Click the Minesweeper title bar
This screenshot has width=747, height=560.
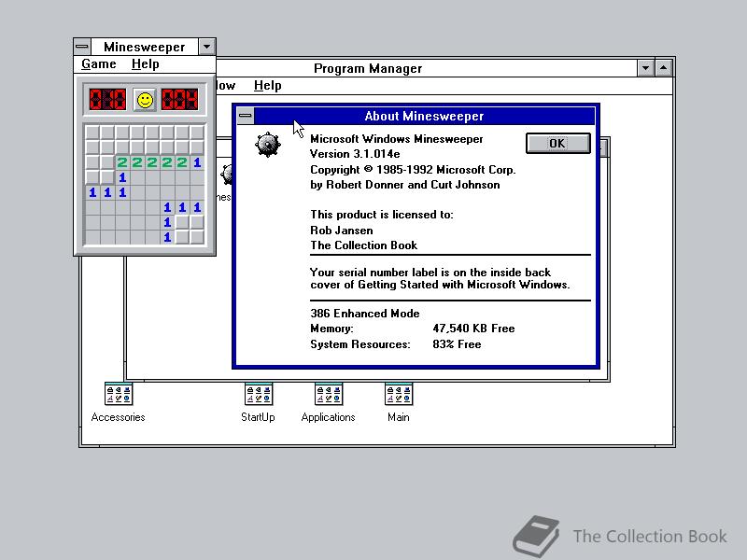click(x=145, y=47)
